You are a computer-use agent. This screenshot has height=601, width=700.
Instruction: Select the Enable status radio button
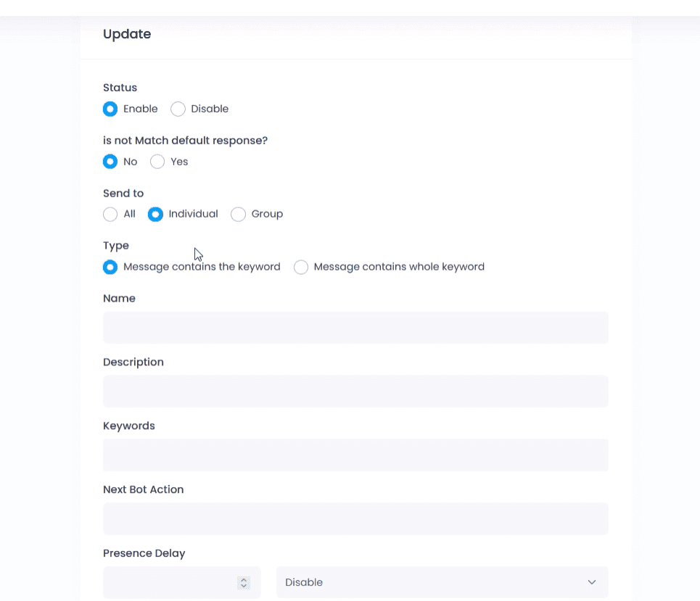click(110, 109)
